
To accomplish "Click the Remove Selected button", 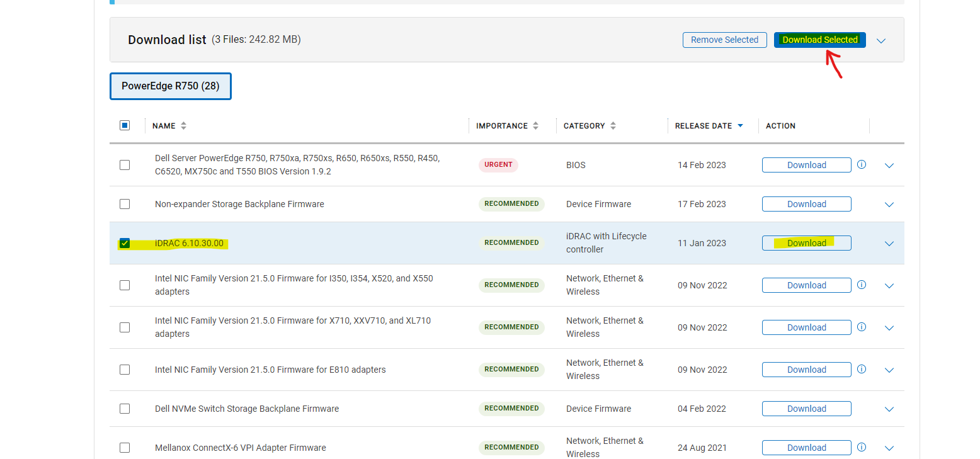I will (x=725, y=40).
